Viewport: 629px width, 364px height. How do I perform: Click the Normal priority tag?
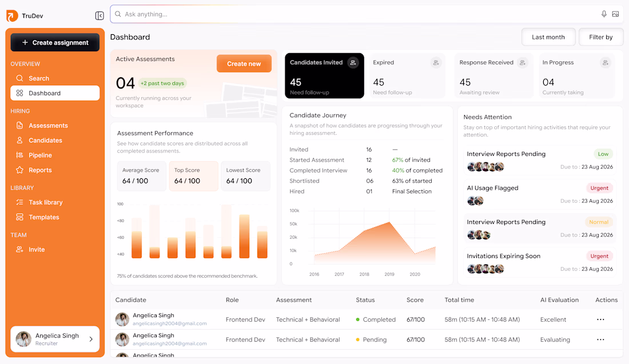tap(599, 222)
